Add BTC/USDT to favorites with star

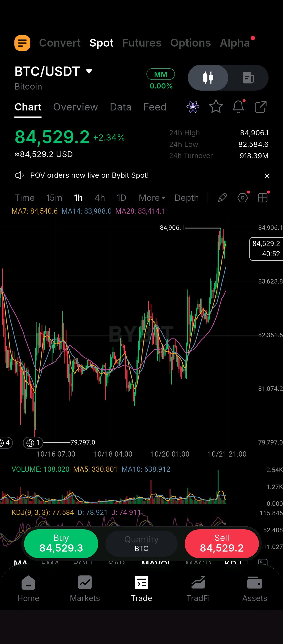(x=216, y=107)
